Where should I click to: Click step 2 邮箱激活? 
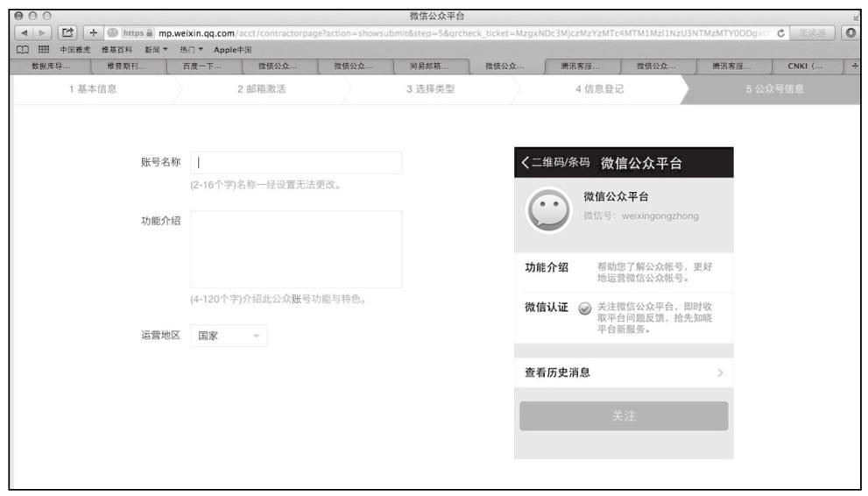pos(262,89)
